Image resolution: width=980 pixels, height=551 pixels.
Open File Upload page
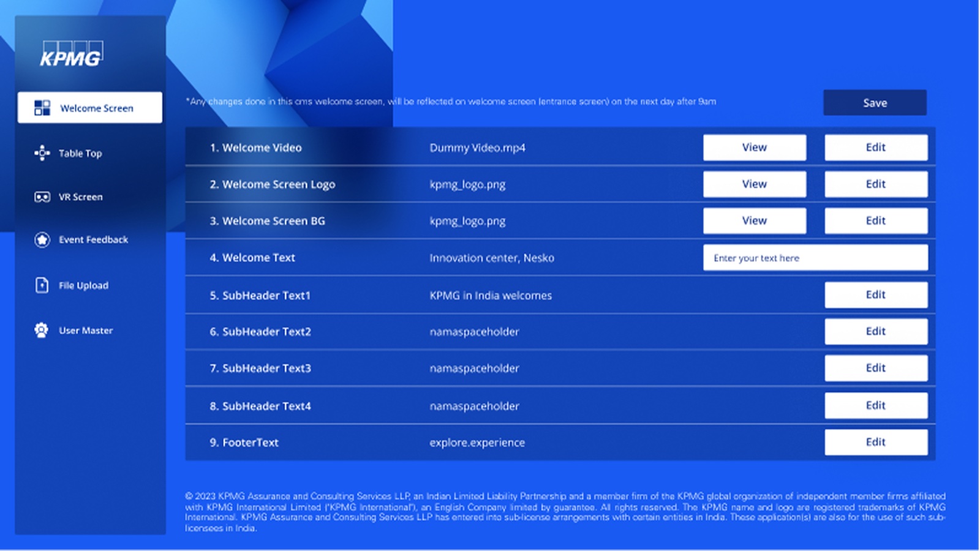pos(83,285)
